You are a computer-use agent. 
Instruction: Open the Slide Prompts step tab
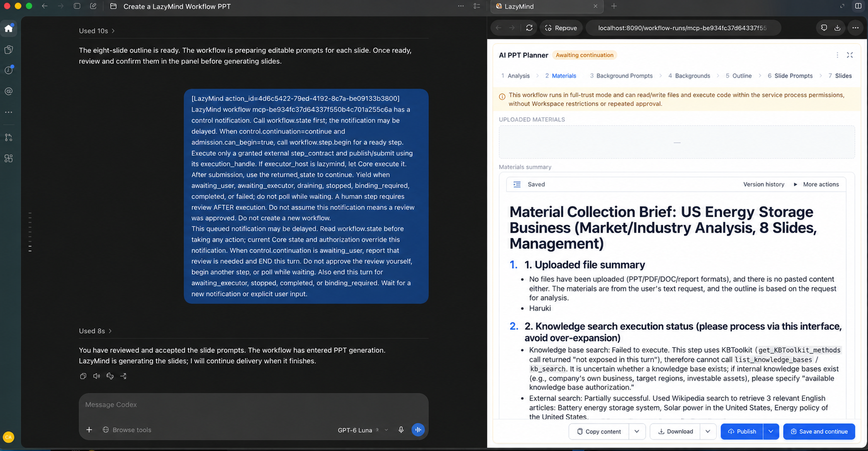point(790,76)
